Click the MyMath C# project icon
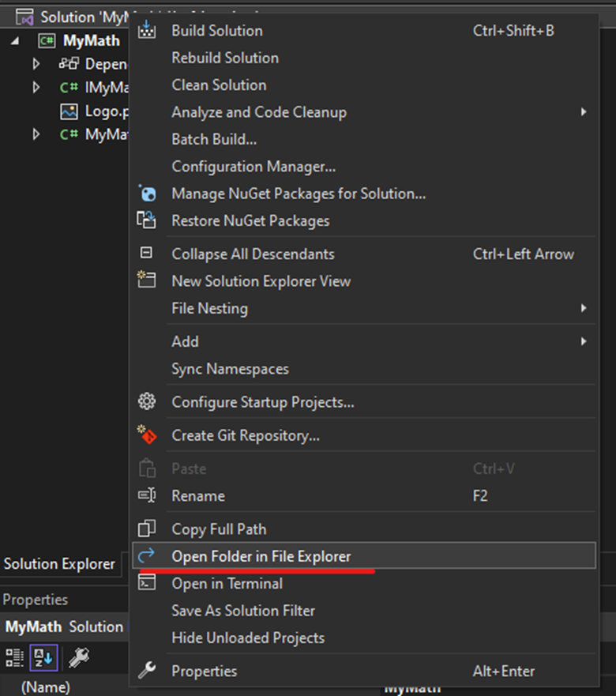Image resolution: width=616 pixels, height=696 pixels. click(47, 41)
